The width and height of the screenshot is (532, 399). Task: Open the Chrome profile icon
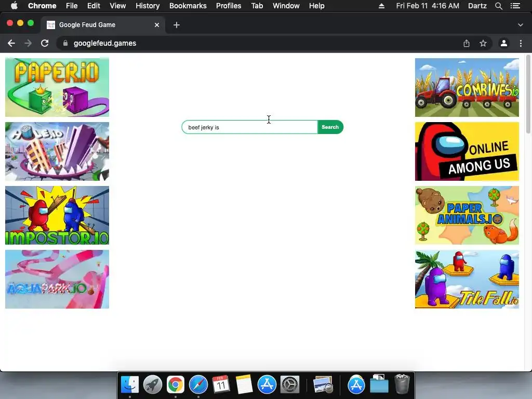(504, 43)
